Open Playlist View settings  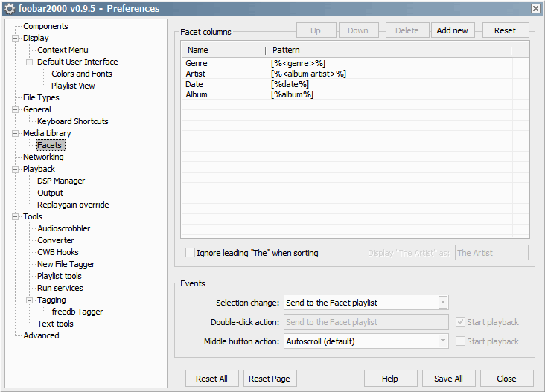[x=73, y=86]
